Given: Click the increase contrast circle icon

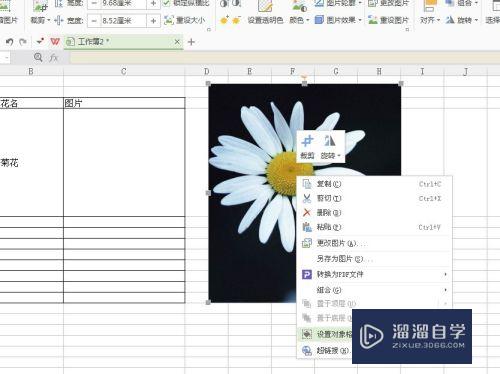Looking at the screenshot, I should (x=224, y=3).
